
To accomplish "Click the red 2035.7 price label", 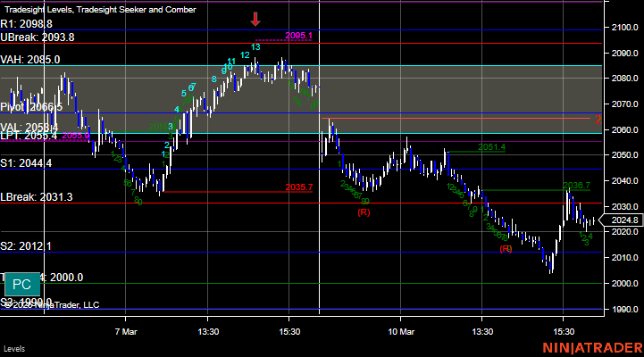I will click(x=299, y=187).
